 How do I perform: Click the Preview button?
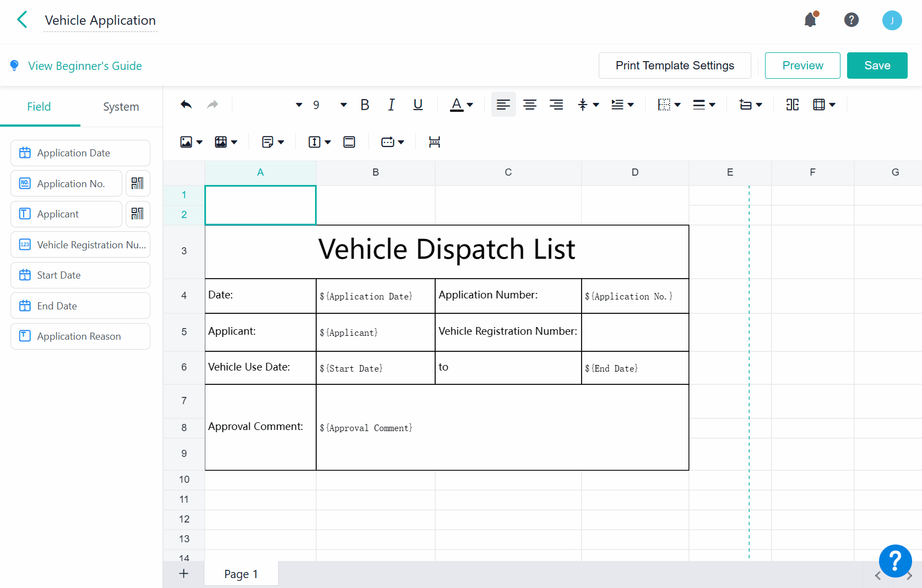coord(802,66)
